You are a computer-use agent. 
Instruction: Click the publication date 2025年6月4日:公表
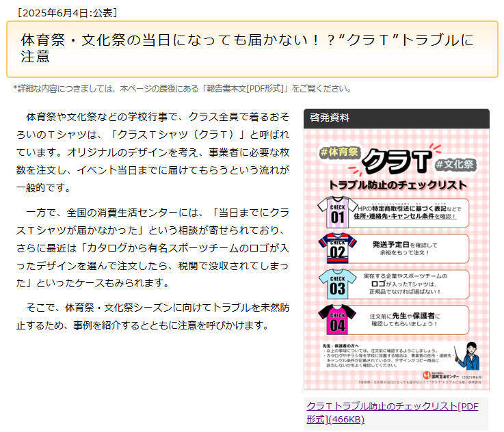tap(68, 13)
